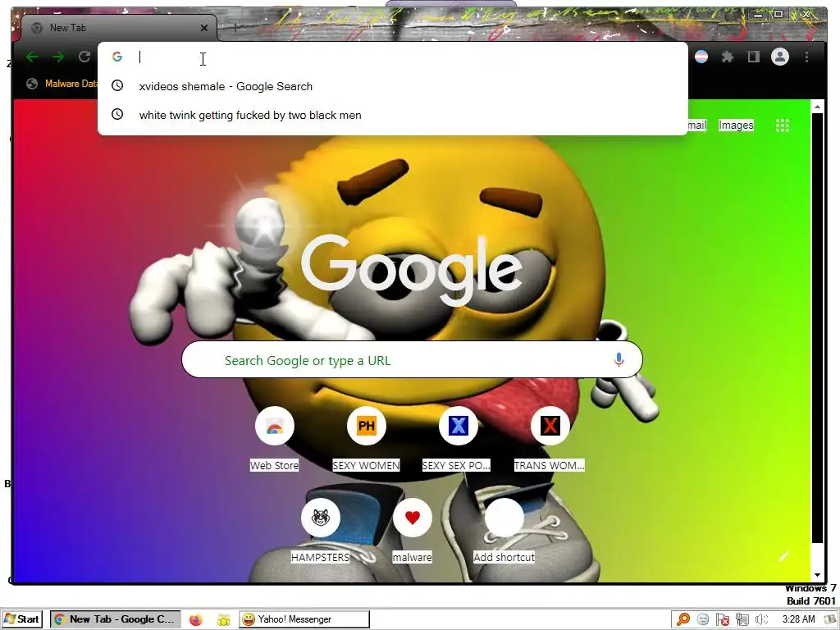Go back with the green back arrow

(32, 57)
